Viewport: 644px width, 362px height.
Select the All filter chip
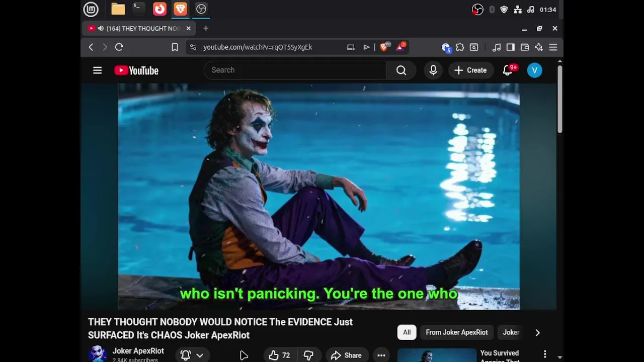pos(407,332)
